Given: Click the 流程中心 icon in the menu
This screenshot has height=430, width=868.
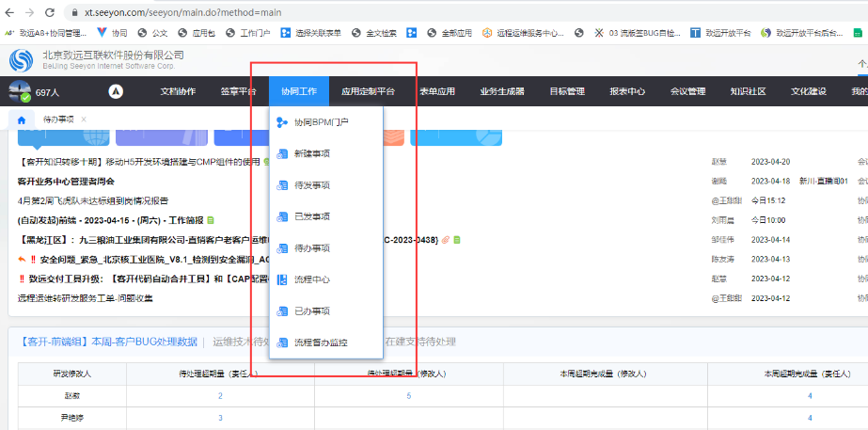Looking at the screenshot, I should click(x=281, y=279).
